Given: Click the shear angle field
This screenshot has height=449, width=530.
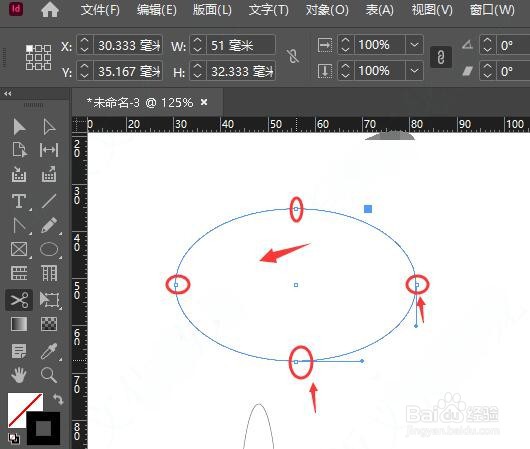Looking at the screenshot, I should 513,71.
